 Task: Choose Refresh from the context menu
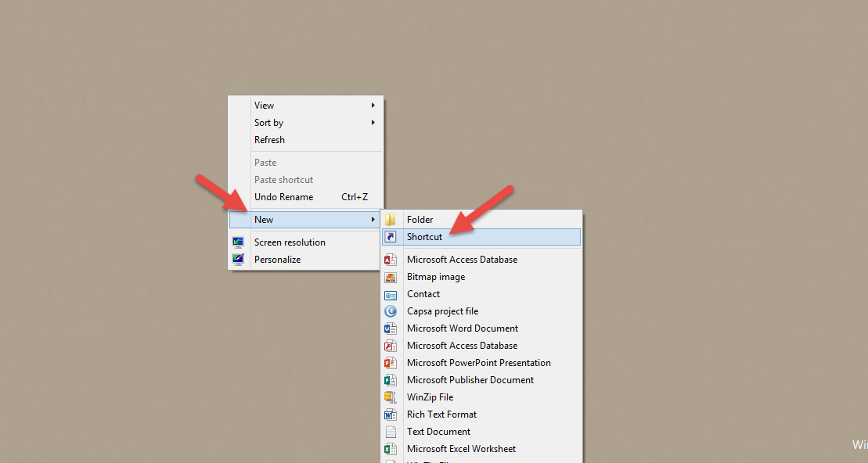(x=269, y=140)
